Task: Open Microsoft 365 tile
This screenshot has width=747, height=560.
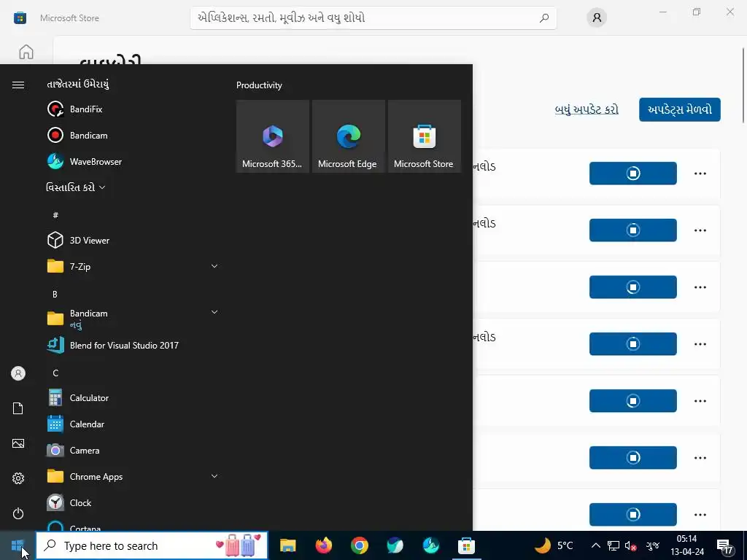Action: 273,136
